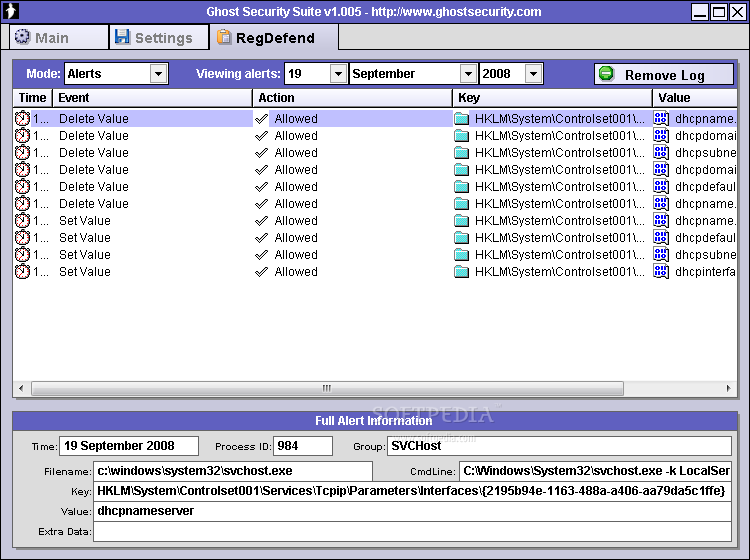Click 'dhcpinterfa' value cell
The width and height of the screenshot is (750, 560).
pyautogui.click(x=705, y=272)
